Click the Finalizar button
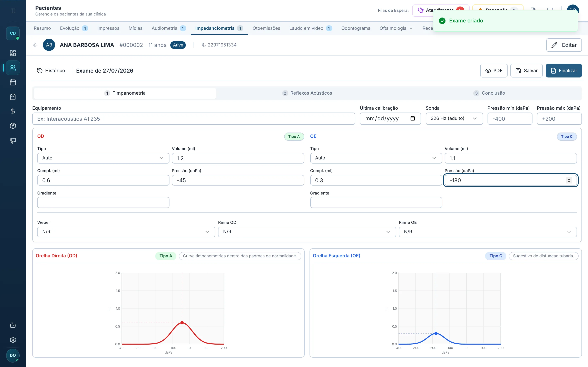This screenshot has height=367, width=588. [x=564, y=71]
